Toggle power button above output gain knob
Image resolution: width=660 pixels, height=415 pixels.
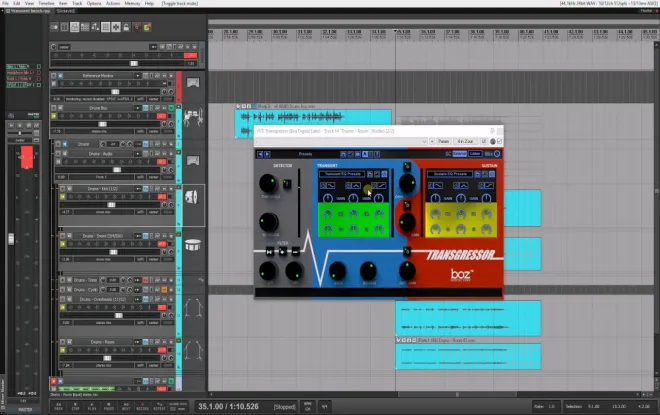(407, 252)
